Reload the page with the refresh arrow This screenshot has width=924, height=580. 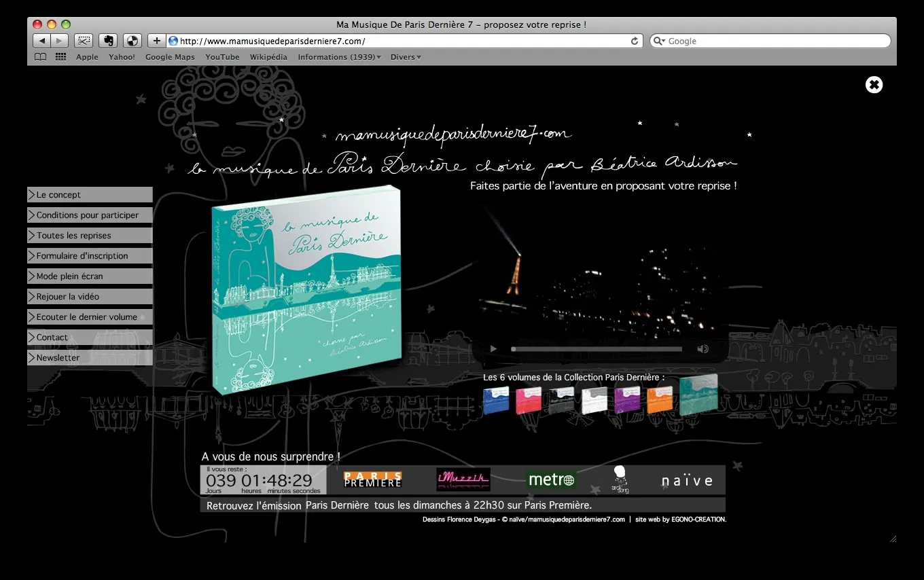pyautogui.click(x=635, y=41)
